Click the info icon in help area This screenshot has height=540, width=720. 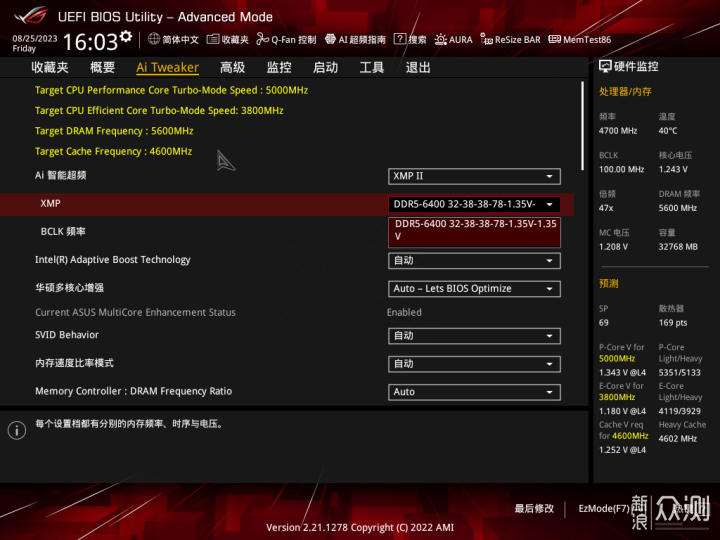tap(17, 430)
